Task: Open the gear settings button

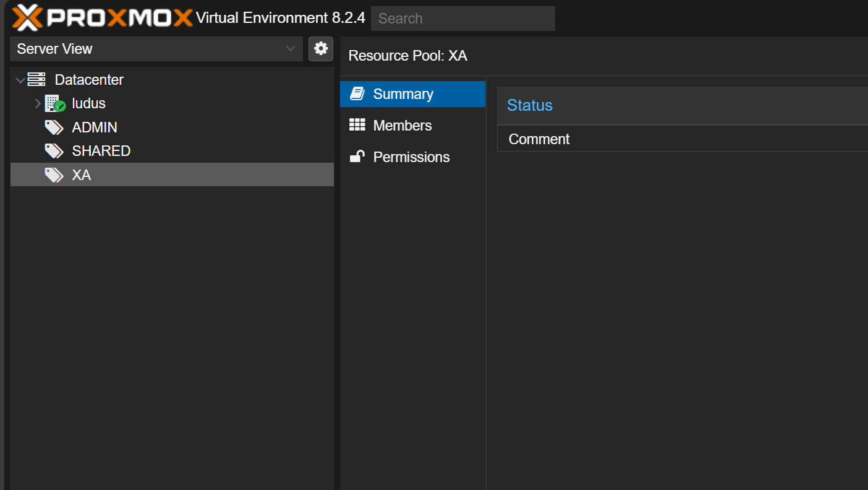Action: 321,49
